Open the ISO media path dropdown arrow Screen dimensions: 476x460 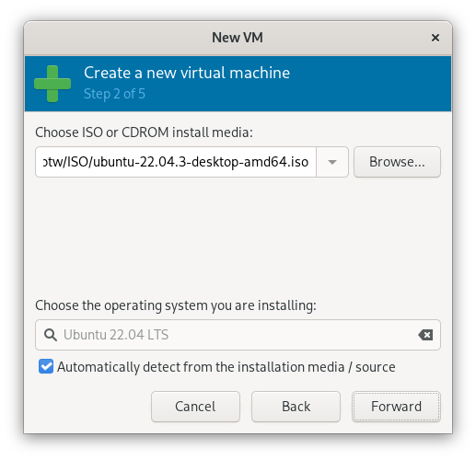click(x=332, y=162)
